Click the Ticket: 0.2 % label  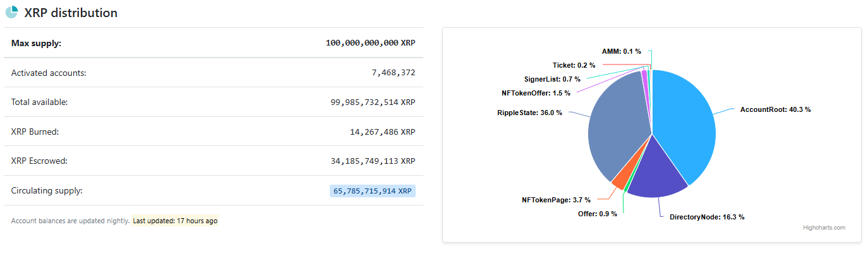574,65
